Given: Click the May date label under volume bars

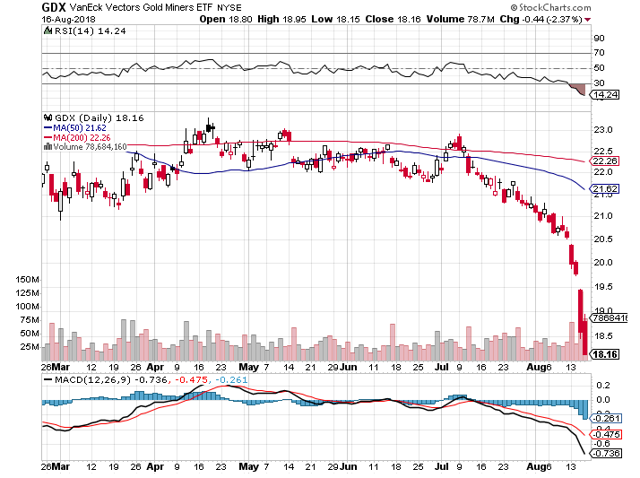Looking at the screenshot, I should click(249, 367).
